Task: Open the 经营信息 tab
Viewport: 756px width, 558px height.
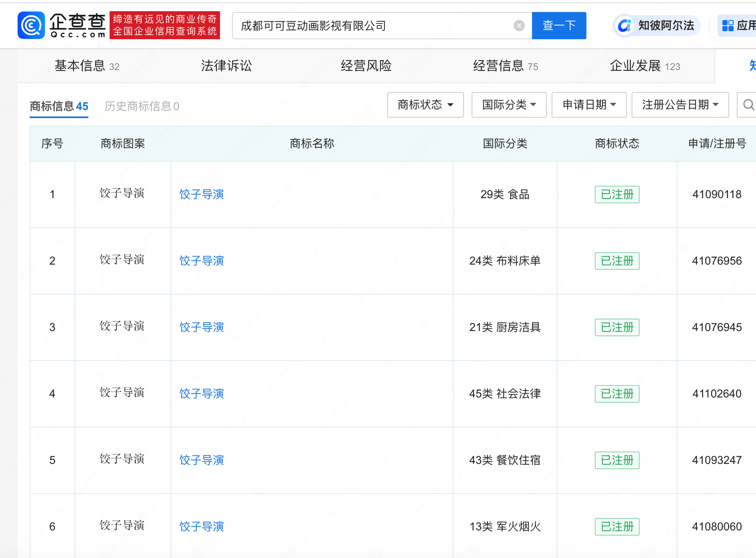Action: [506, 66]
